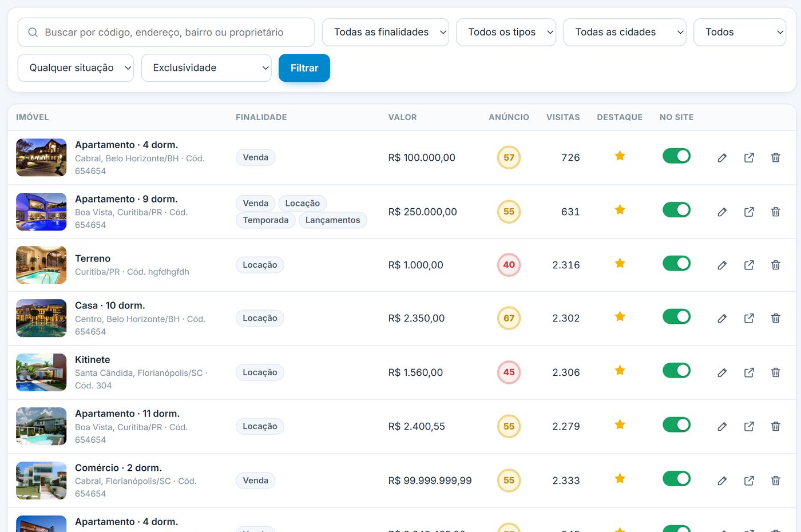Click the Destaque column header
801x532 pixels.
620,117
